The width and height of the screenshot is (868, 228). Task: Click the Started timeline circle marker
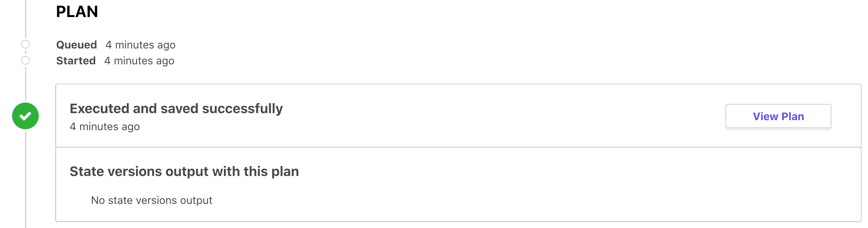25,61
